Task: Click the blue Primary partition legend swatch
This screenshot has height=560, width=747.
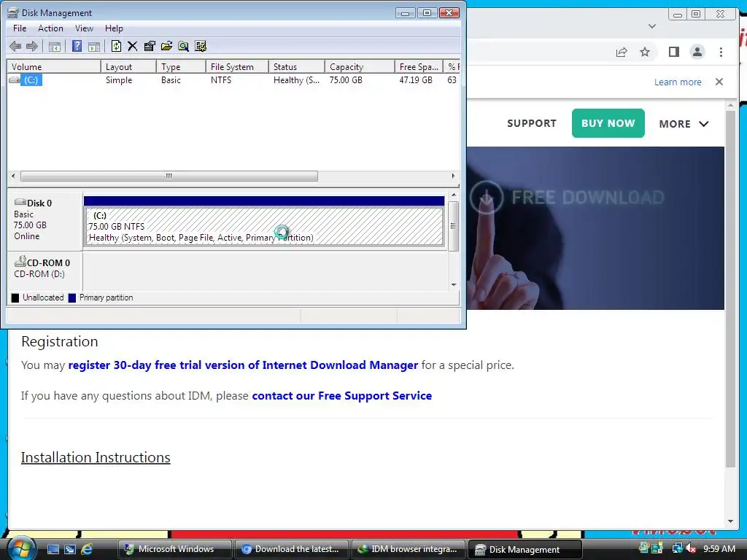Action: click(72, 297)
